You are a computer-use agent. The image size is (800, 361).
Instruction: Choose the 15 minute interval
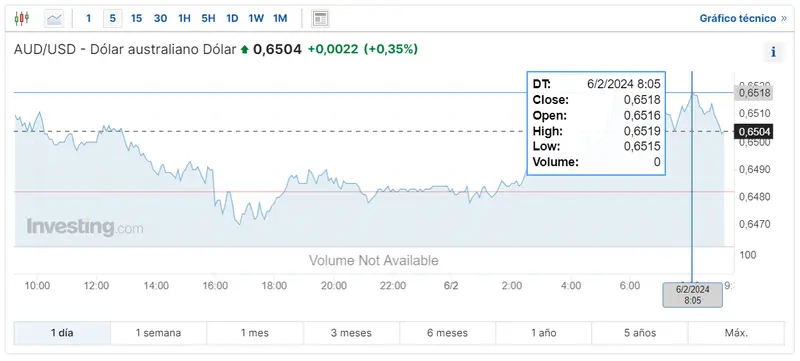pyautogui.click(x=136, y=19)
